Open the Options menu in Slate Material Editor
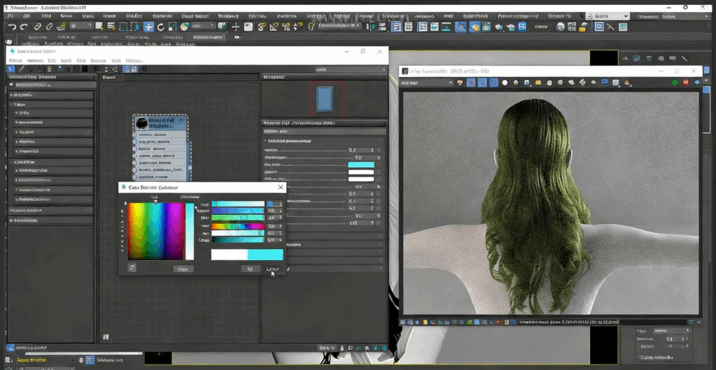Viewport: 716px width, 370px height. [98, 60]
